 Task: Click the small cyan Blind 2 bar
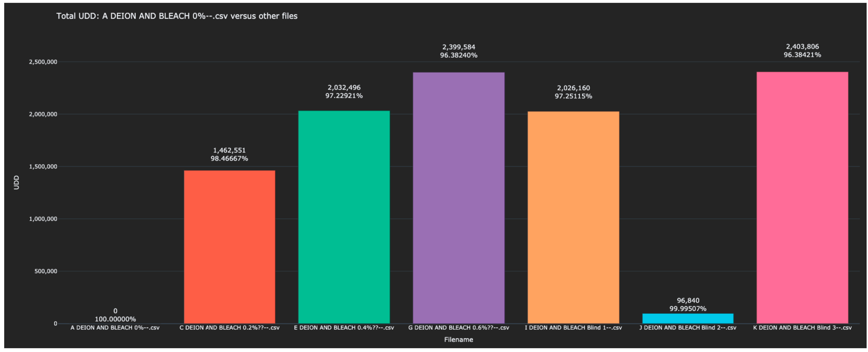[688, 318]
